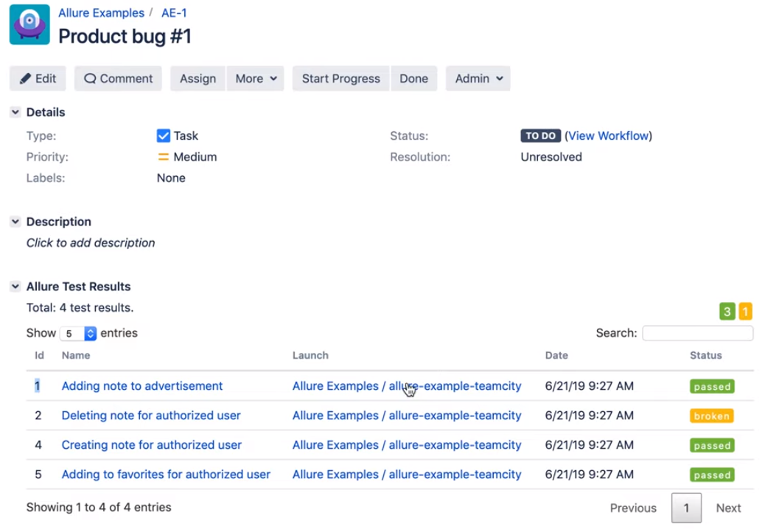
Task: Click to add description text
Action: 91,243
